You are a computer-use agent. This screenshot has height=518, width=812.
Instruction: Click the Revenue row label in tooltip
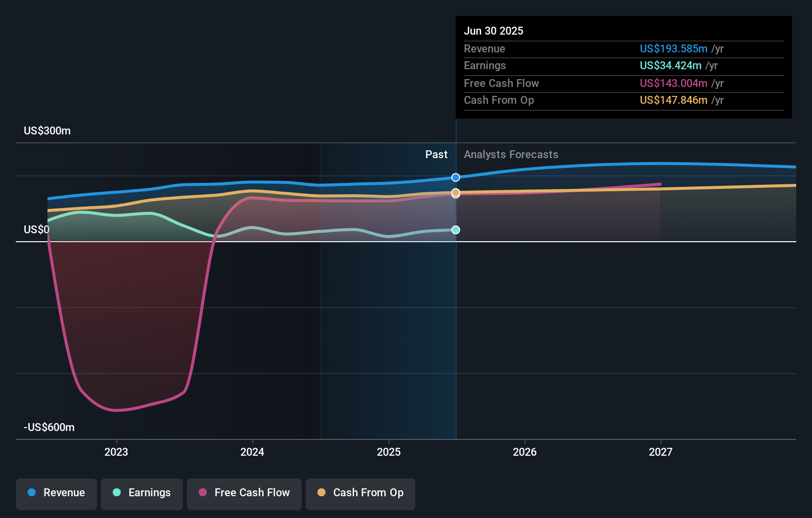point(485,48)
